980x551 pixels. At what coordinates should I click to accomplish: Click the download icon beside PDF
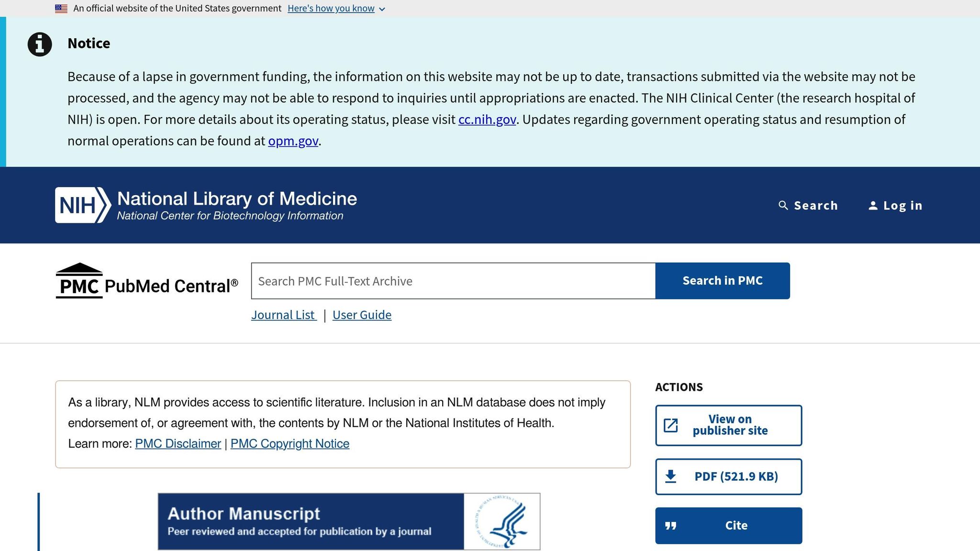pyautogui.click(x=671, y=476)
